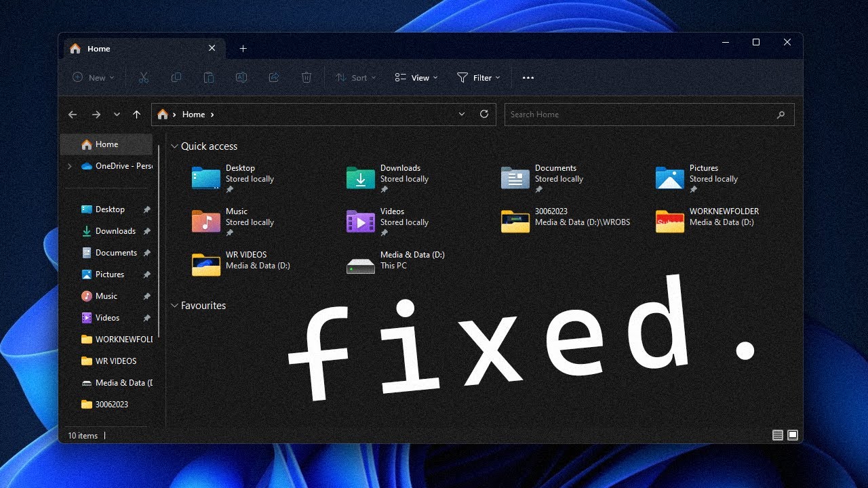Open Music folder in Quick access

[234, 222]
